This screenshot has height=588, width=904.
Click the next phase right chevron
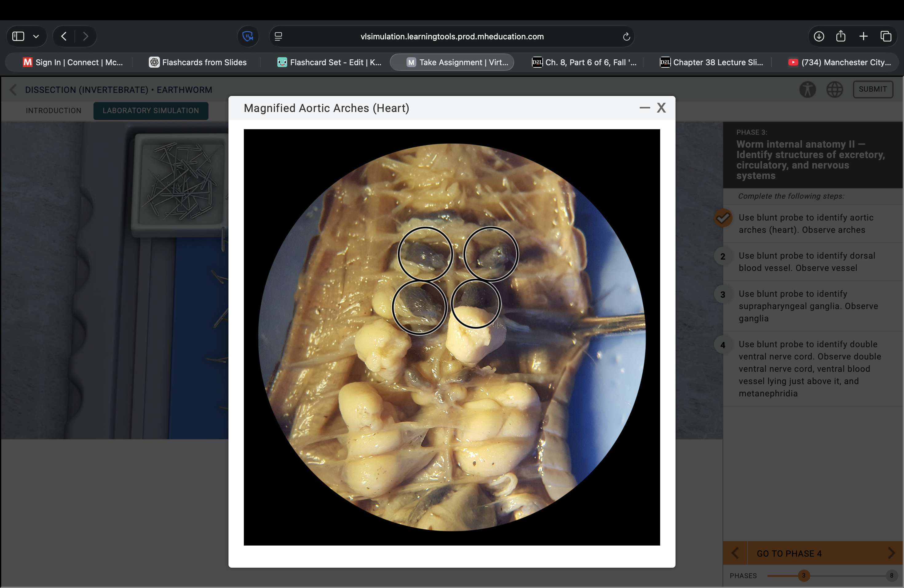891,553
